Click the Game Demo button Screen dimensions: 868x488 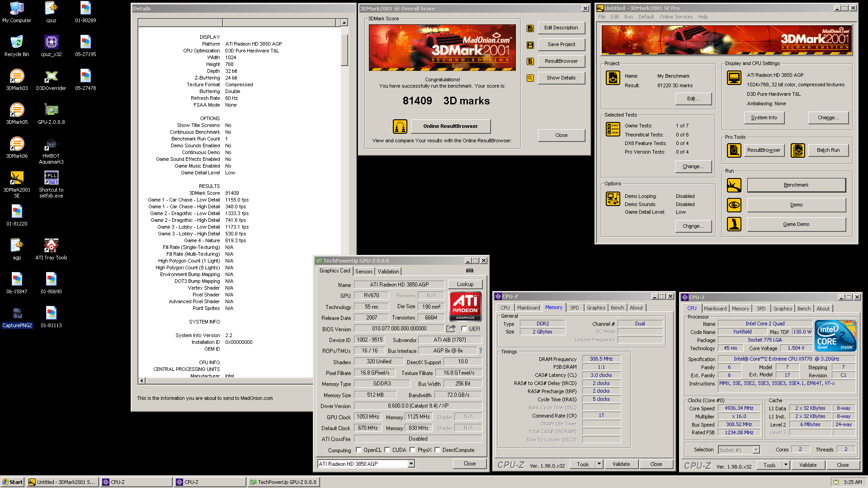pyautogui.click(x=796, y=225)
